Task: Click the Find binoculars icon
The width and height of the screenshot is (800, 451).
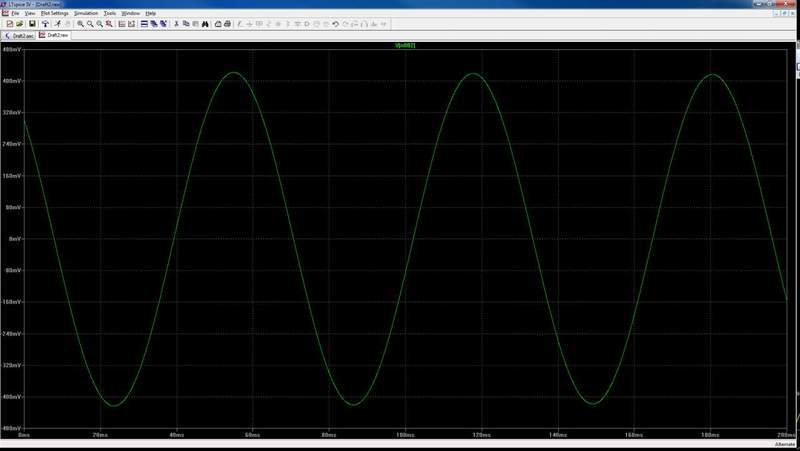Action: click(203, 23)
